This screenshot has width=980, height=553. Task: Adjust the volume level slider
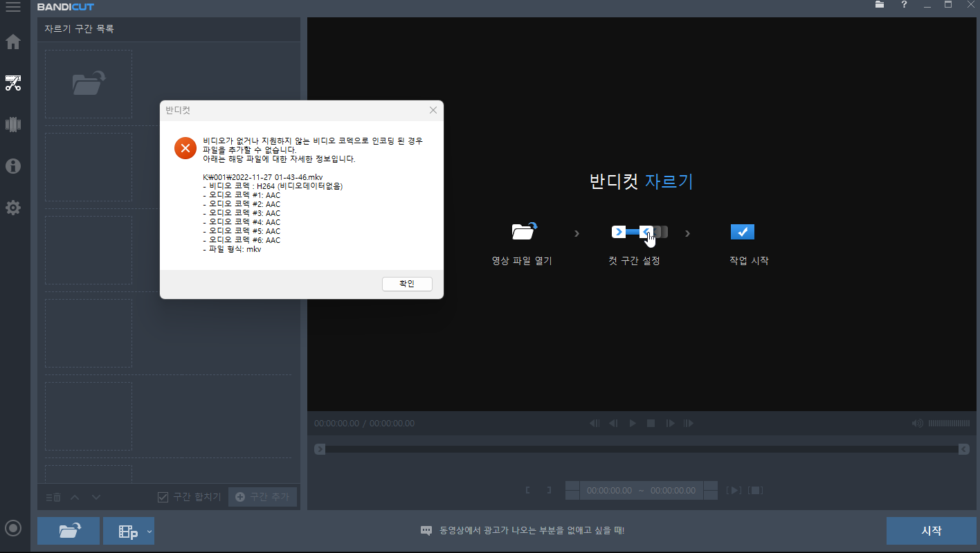pos(949,423)
